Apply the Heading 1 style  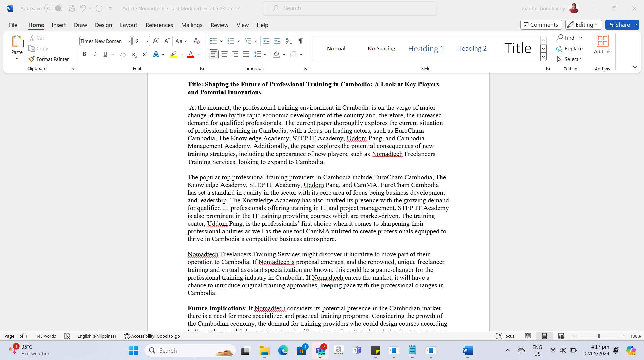click(x=426, y=48)
